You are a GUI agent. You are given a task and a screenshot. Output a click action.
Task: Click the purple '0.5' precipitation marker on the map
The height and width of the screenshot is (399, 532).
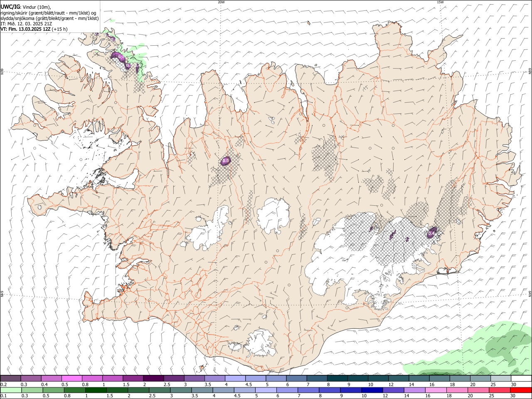coord(226,160)
